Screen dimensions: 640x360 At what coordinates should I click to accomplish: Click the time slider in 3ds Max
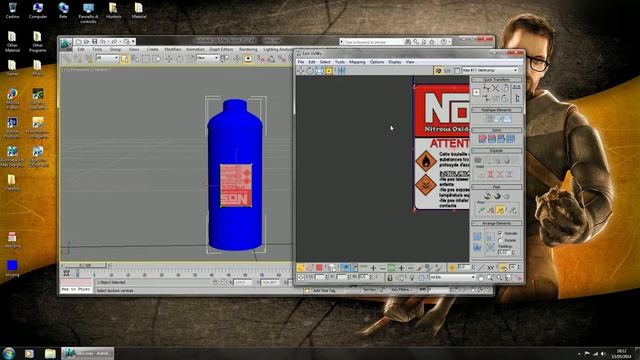[85, 265]
